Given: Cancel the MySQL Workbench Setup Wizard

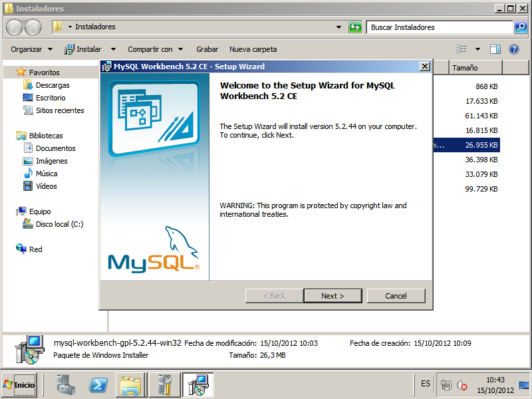Looking at the screenshot, I should (396, 296).
